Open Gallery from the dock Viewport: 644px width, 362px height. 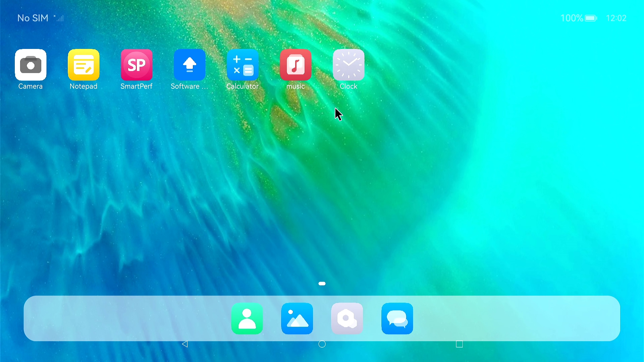click(x=297, y=318)
